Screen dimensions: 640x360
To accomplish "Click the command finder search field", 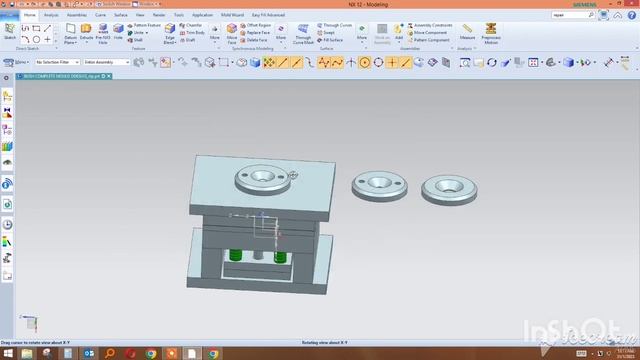I will tap(573, 15).
